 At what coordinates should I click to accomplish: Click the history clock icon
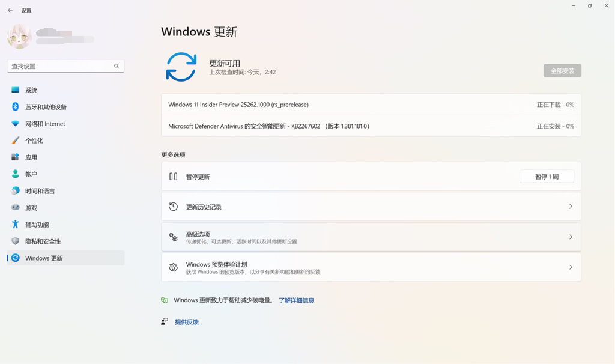pos(174,206)
